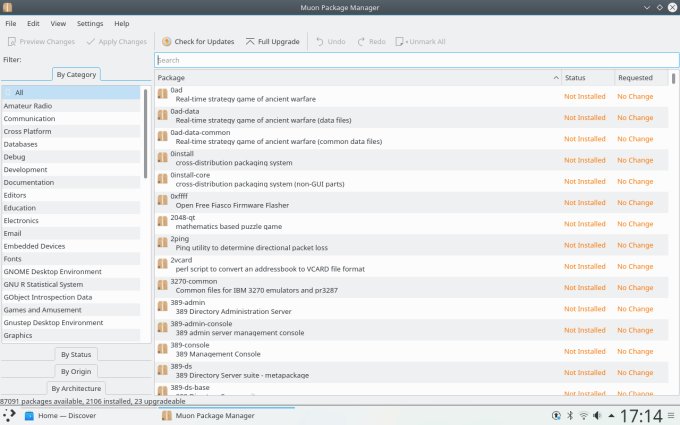This screenshot has height=425, width=680.
Task: Select the package icon for 0xffff
Action: pyautogui.click(x=163, y=200)
